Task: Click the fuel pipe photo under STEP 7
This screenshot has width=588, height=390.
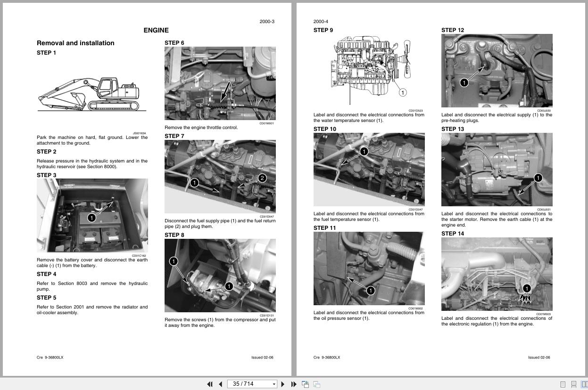Action: pyautogui.click(x=220, y=176)
